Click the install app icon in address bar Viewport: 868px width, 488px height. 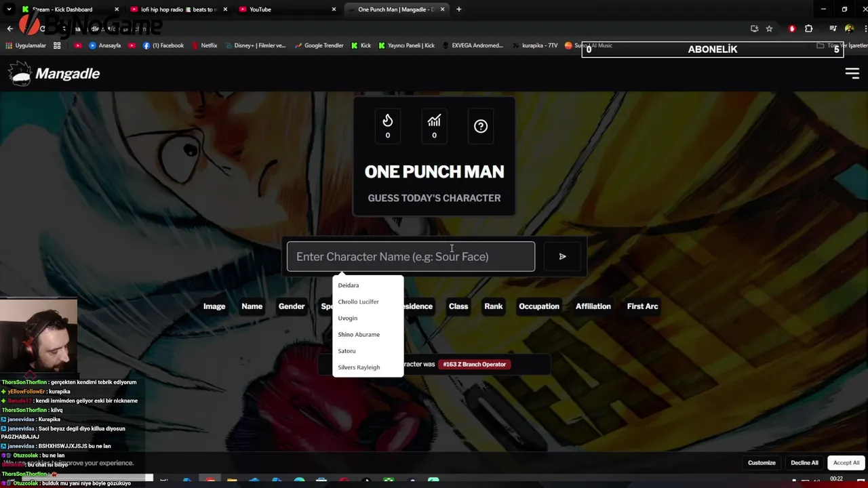click(754, 28)
